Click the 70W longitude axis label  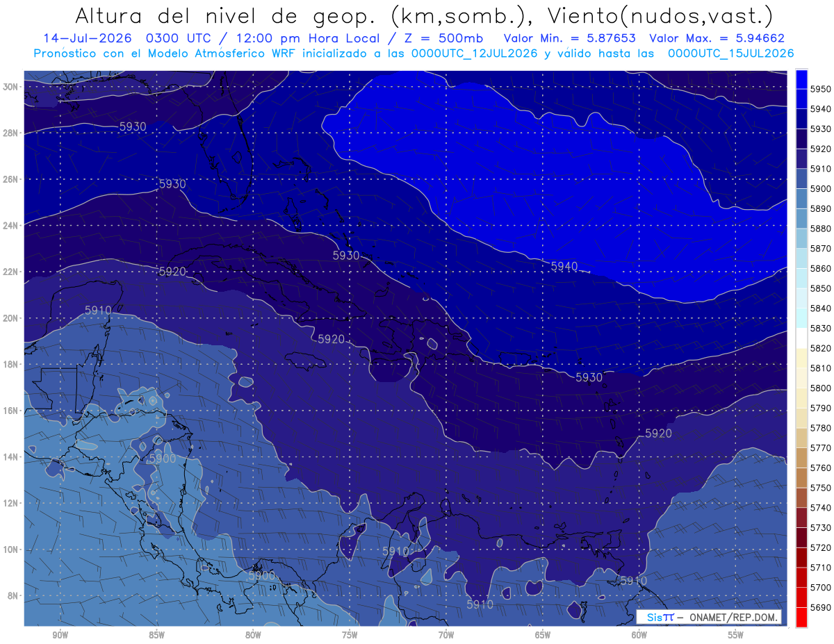[x=446, y=636]
